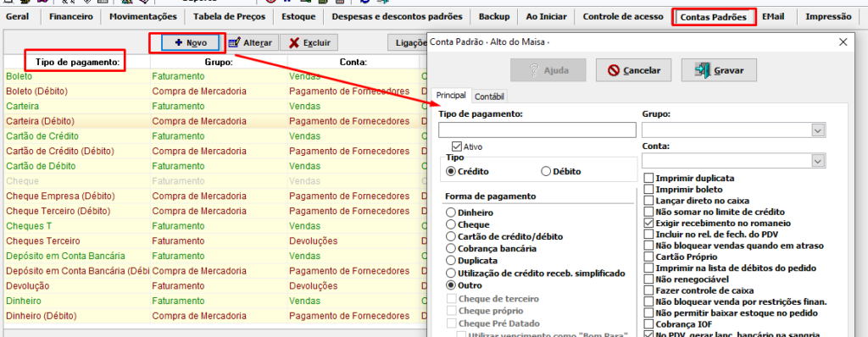Check Lançar direto no caixa
This screenshot has width=868, height=337.
[x=648, y=201]
